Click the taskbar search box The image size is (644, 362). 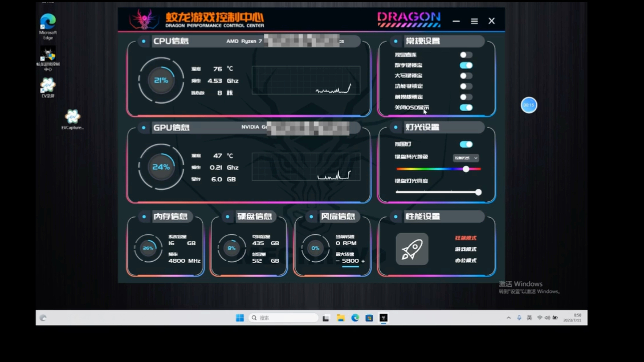point(283,318)
